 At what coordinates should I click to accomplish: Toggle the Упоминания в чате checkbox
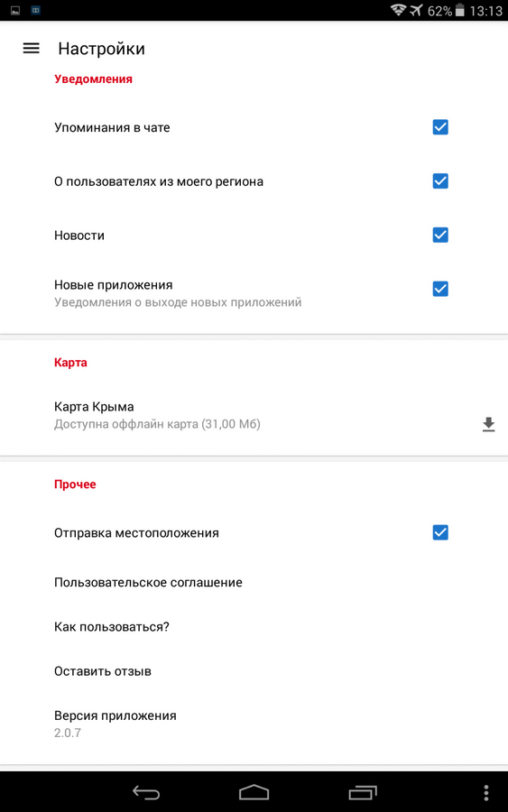click(440, 127)
